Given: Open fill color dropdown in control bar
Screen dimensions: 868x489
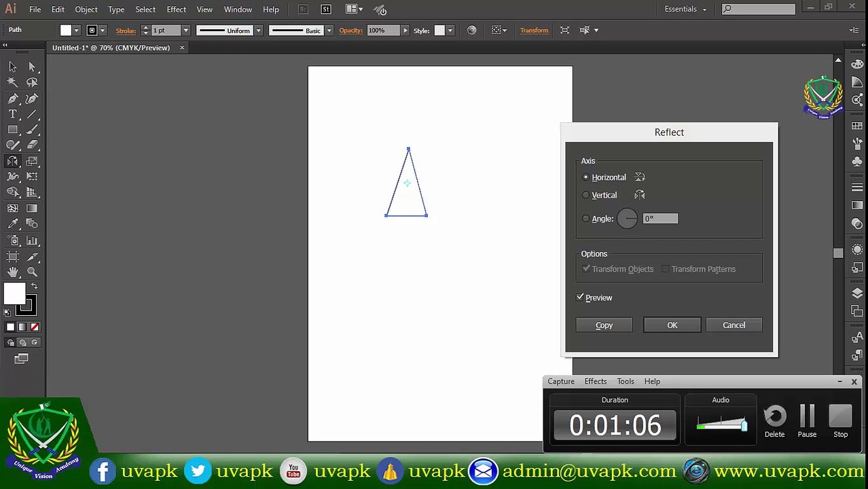Looking at the screenshot, I should pos(76,31).
